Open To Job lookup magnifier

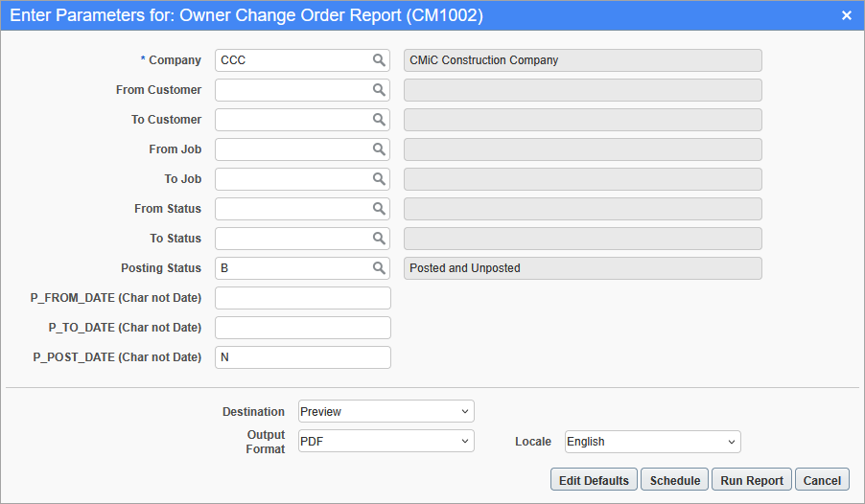point(379,179)
